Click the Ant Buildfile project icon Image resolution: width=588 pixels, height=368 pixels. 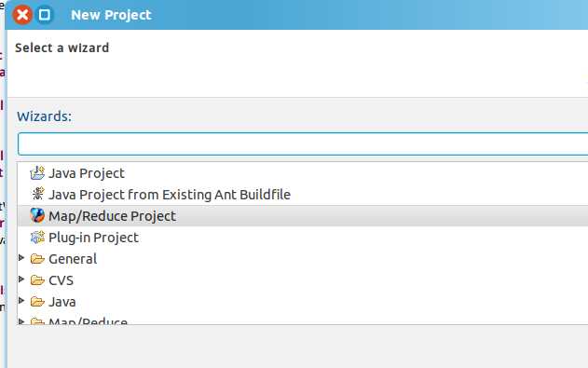37,194
